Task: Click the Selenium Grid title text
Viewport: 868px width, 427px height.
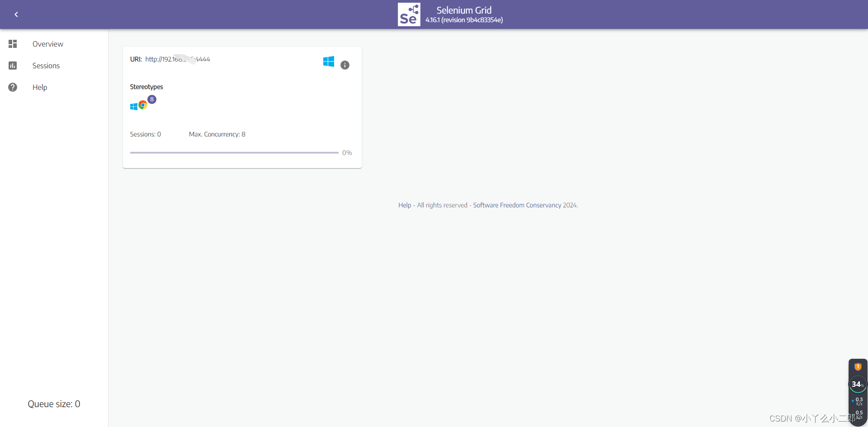Action: (x=464, y=10)
